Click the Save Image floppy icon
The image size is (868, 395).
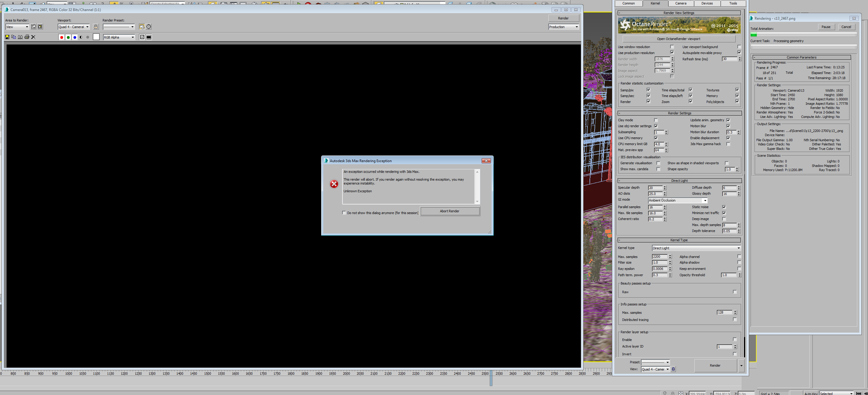pos(7,37)
